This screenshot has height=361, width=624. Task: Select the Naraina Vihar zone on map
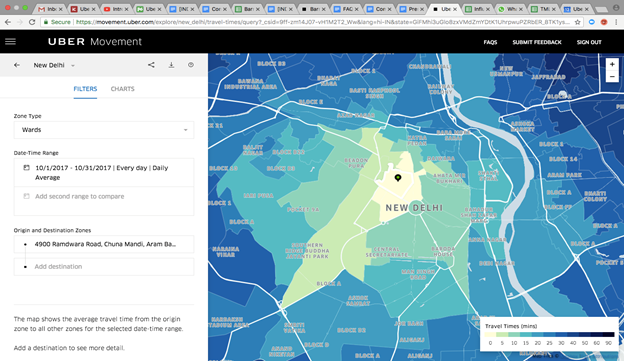(x=226, y=252)
